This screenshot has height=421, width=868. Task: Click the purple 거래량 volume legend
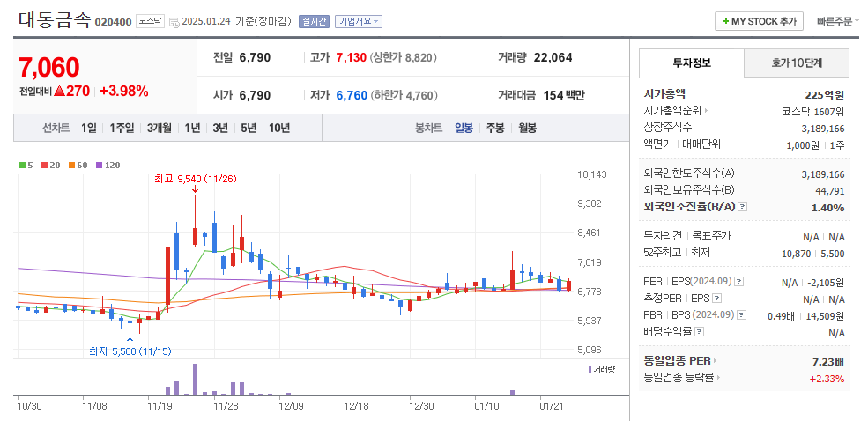click(x=601, y=369)
